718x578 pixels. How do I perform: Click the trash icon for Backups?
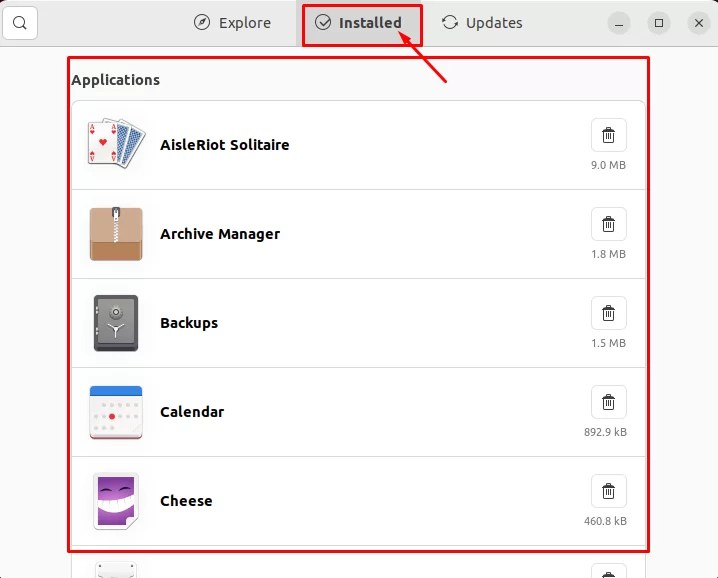(x=608, y=313)
